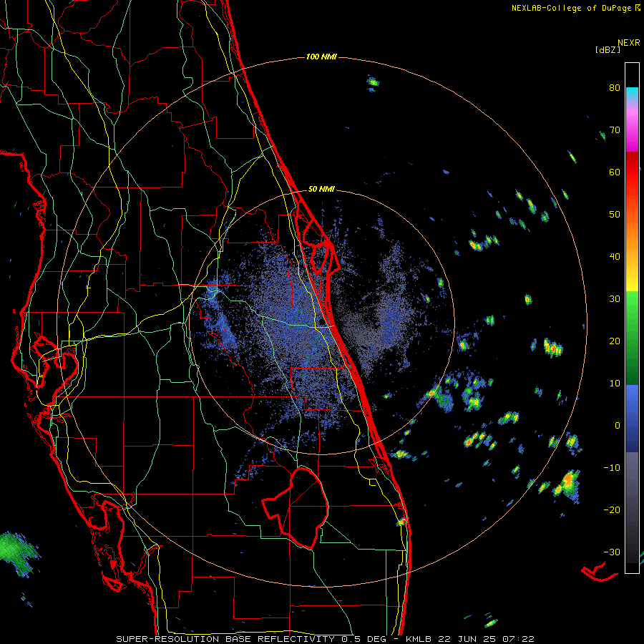
Task: Click the 50 NMI range ring label
Action: click(x=321, y=190)
